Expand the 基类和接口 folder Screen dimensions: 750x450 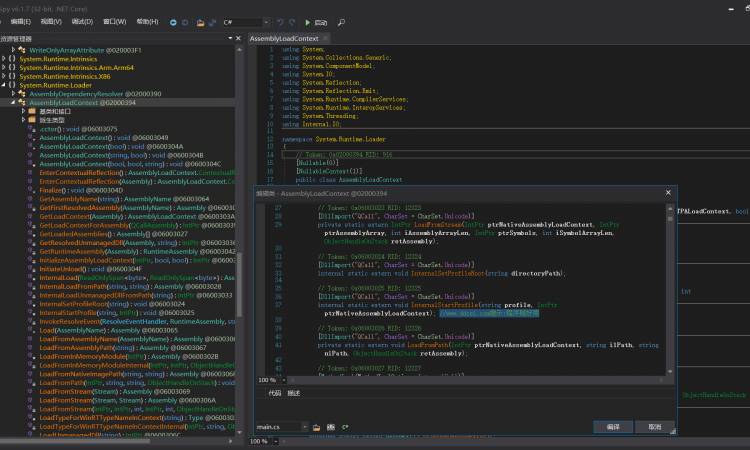[23, 111]
